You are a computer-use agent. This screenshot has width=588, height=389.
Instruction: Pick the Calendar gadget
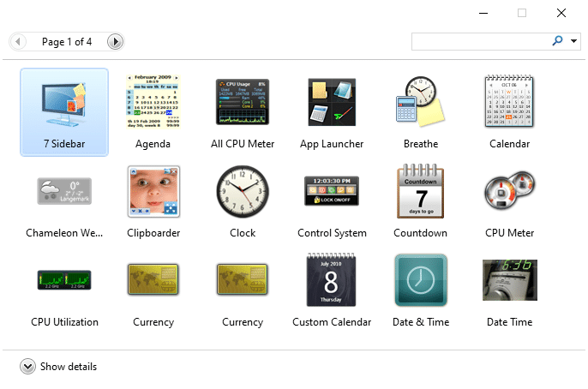pos(509,103)
